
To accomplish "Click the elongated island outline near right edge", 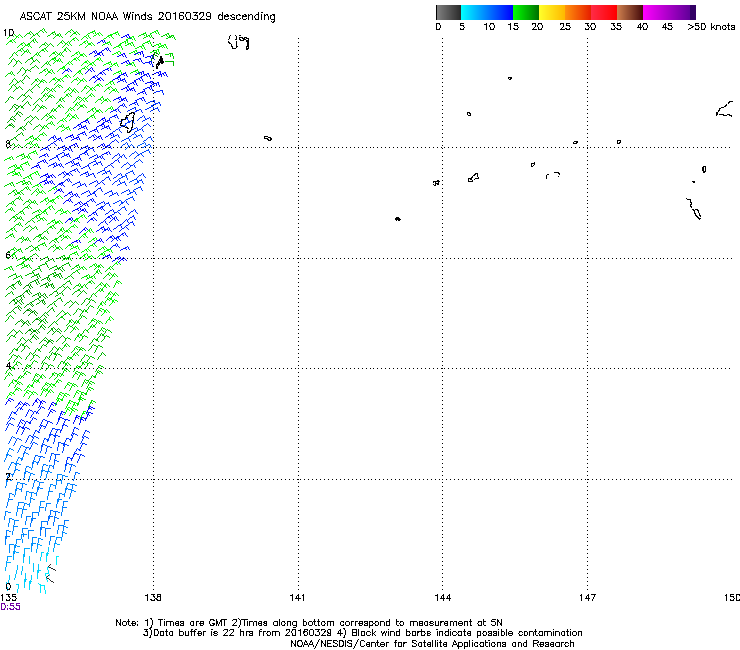I will [x=694, y=209].
